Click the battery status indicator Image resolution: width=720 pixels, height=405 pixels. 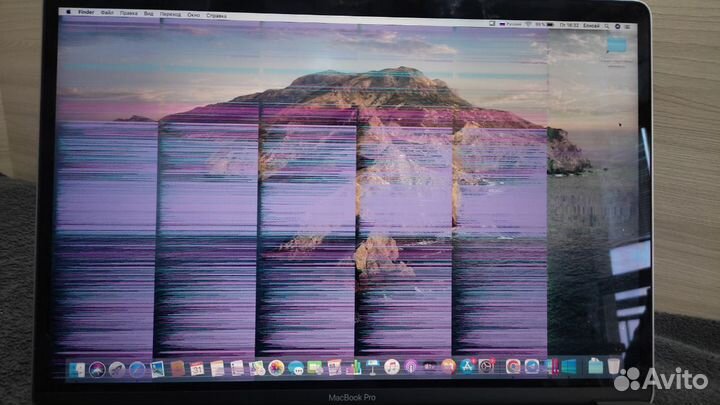pyautogui.click(x=544, y=25)
